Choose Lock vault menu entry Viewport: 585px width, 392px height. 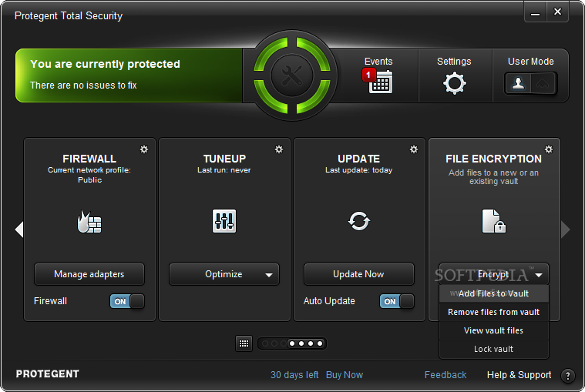493,349
